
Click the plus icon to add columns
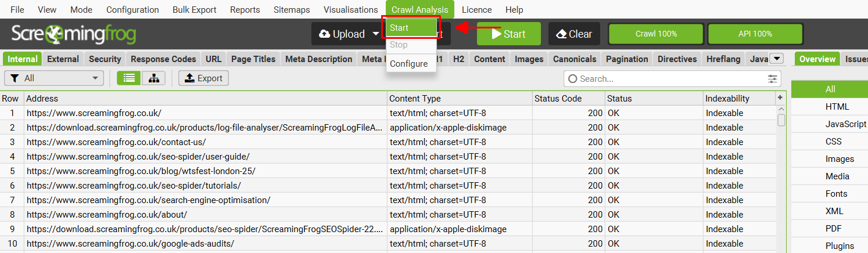click(x=780, y=99)
